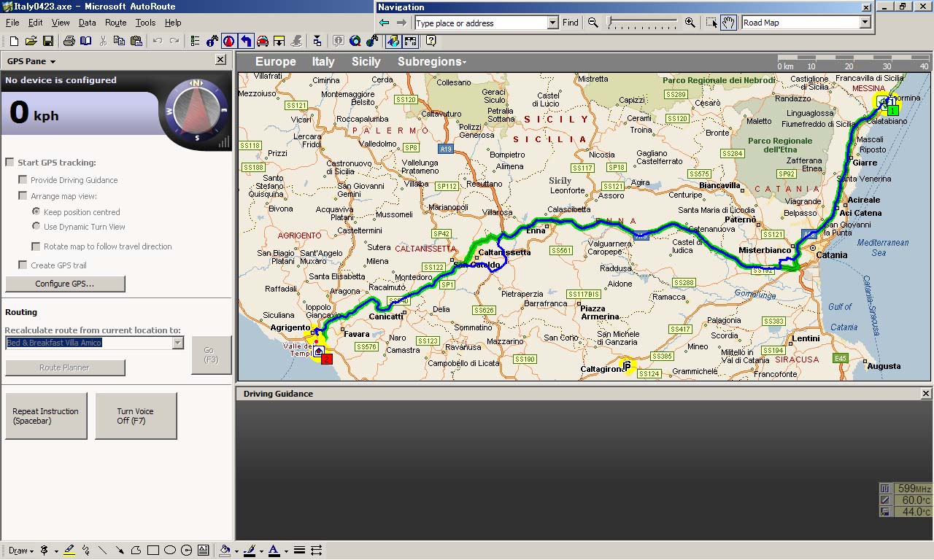Open a file using folder icon
934x560 pixels.
pyautogui.click(x=31, y=41)
